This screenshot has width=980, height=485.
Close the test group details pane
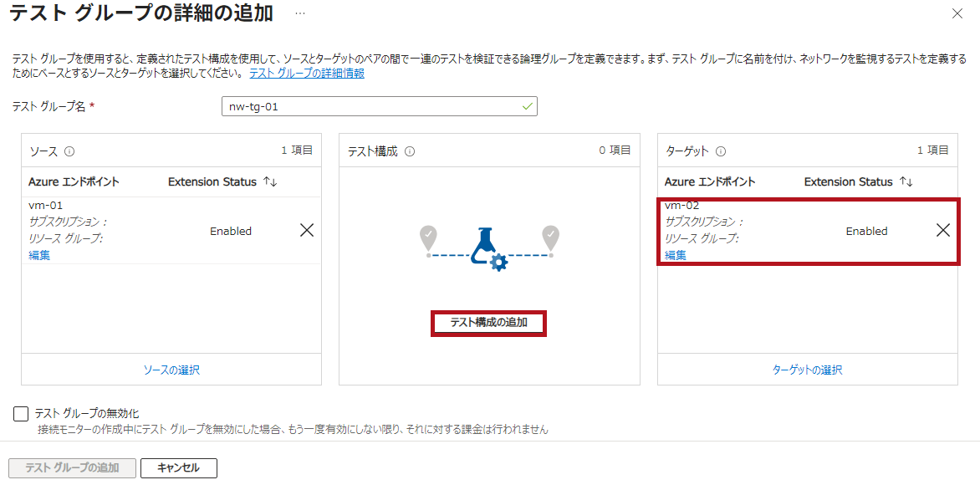(x=957, y=13)
